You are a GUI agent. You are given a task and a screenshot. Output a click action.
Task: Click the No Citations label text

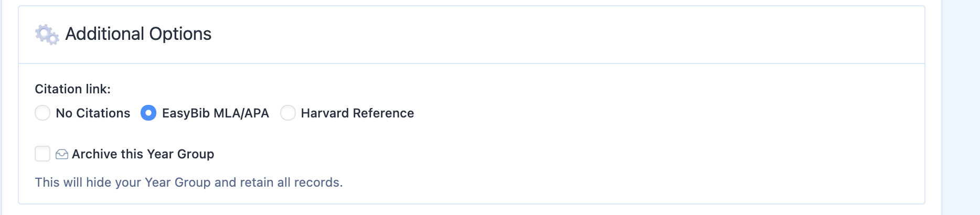pos(93,113)
